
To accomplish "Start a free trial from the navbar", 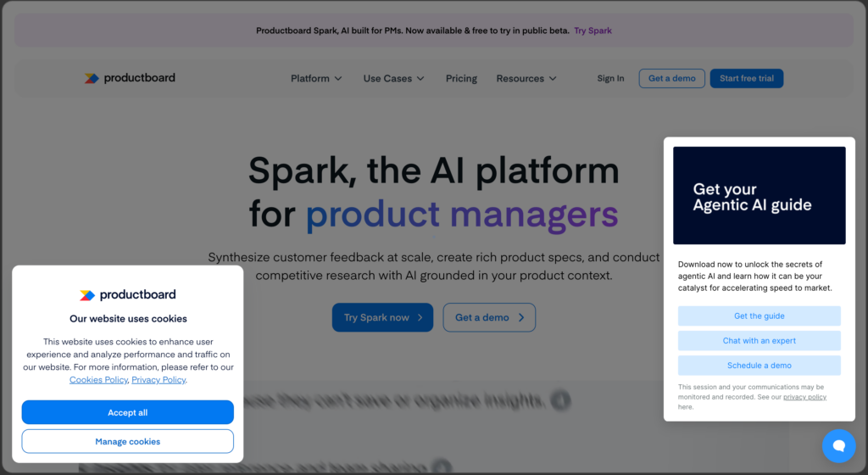I will click(x=746, y=79).
